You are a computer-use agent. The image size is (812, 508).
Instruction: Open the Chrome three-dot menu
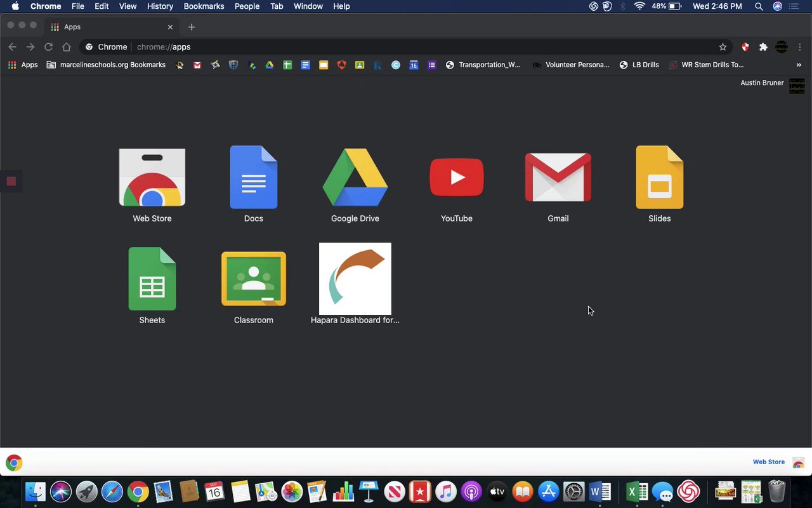coord(801,47)
